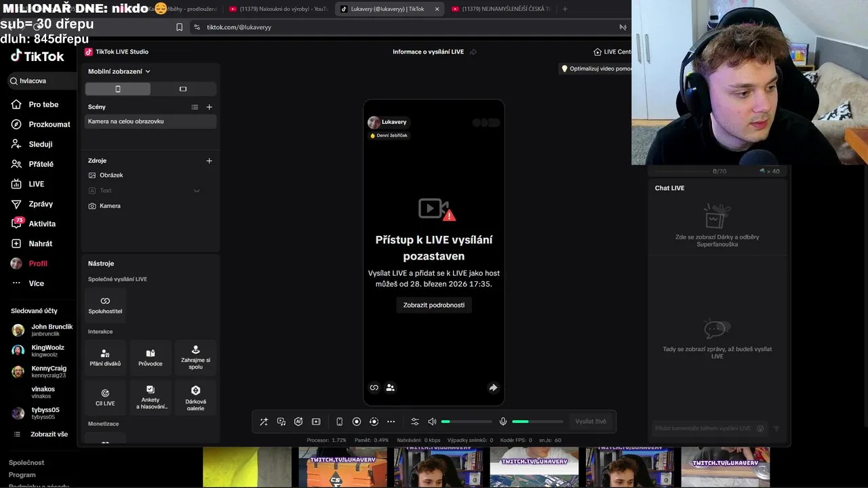Adjust the microphone volume slider
This screenshot has width=868, height=488.
[537, 422]
